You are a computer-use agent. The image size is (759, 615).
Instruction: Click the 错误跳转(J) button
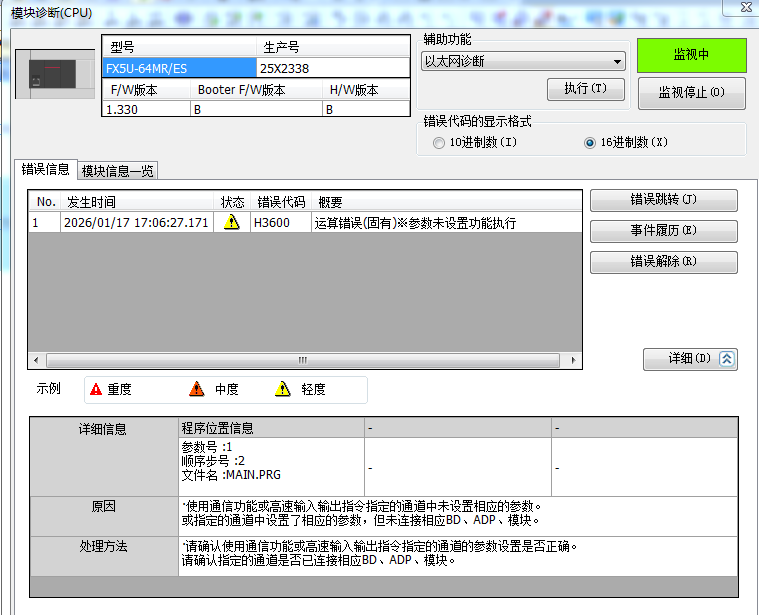click(663, 200)
